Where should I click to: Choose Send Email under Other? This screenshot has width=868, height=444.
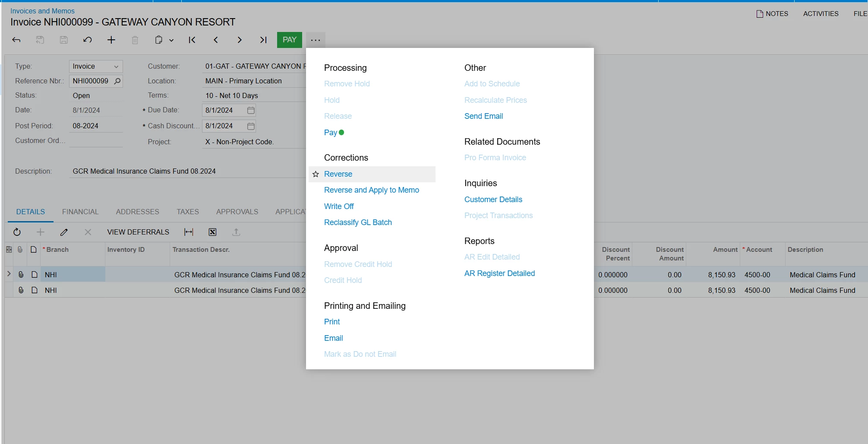coord(483,116)
